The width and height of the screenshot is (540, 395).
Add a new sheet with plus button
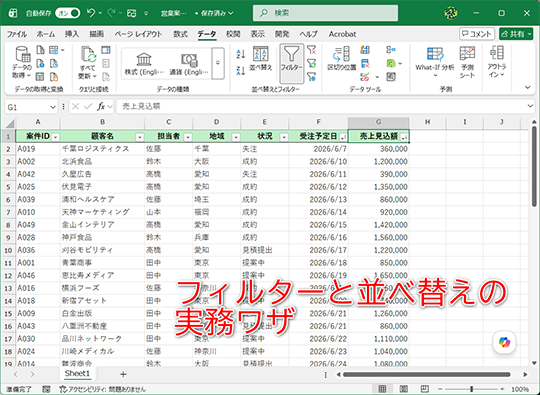pos(123,374)
